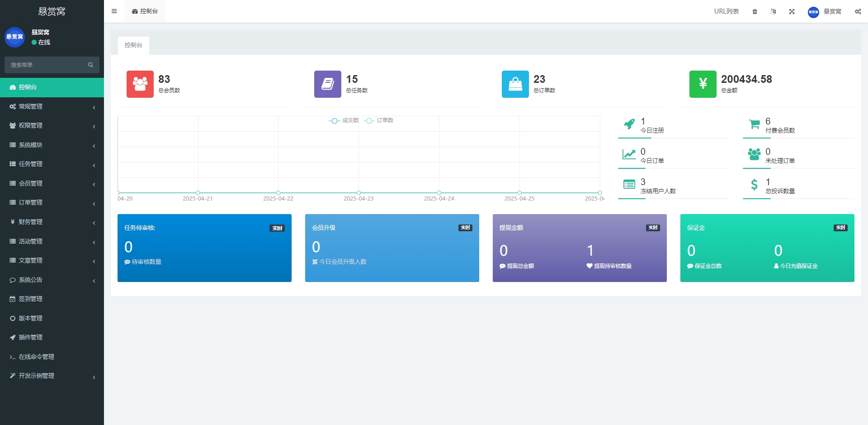Toggle the 订单数 series in chart legend
The height and width of the screenshot is (425, 868).
tap(379, 120)
